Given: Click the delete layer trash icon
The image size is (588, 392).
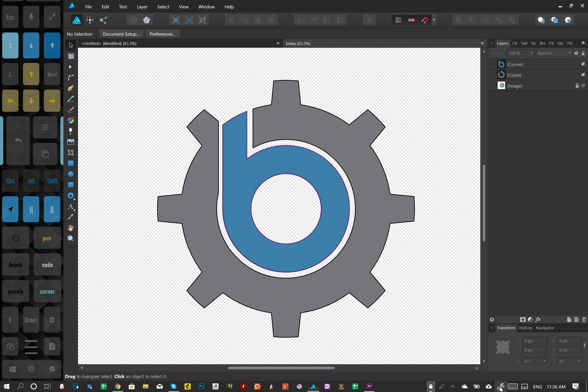Looking at the screenshot, I should pos(584,320).
